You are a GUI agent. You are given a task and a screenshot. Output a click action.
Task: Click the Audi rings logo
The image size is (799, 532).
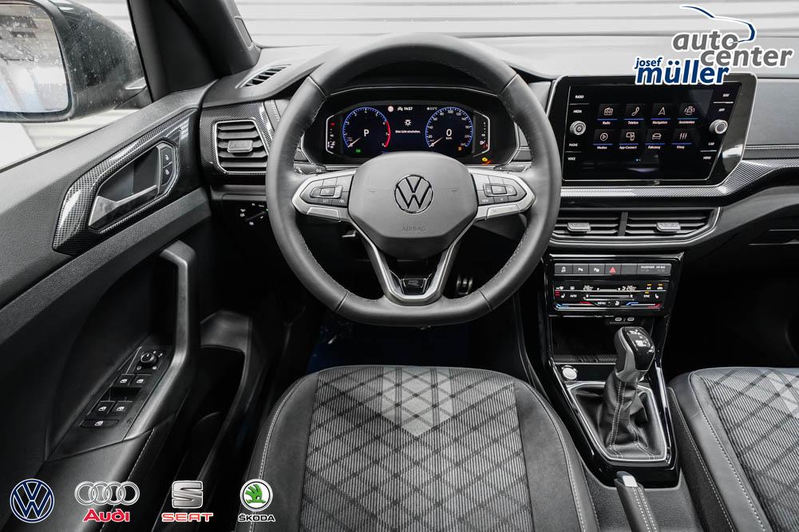coord(107,500)
